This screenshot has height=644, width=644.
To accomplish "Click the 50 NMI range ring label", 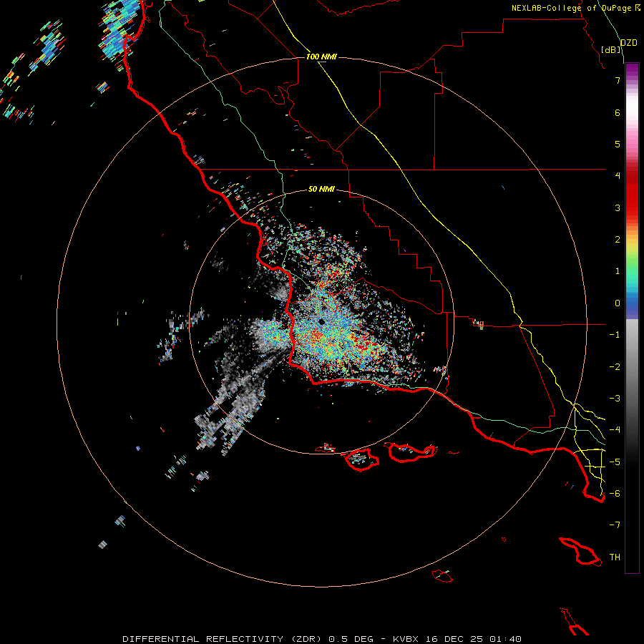I will pos(321,189).
